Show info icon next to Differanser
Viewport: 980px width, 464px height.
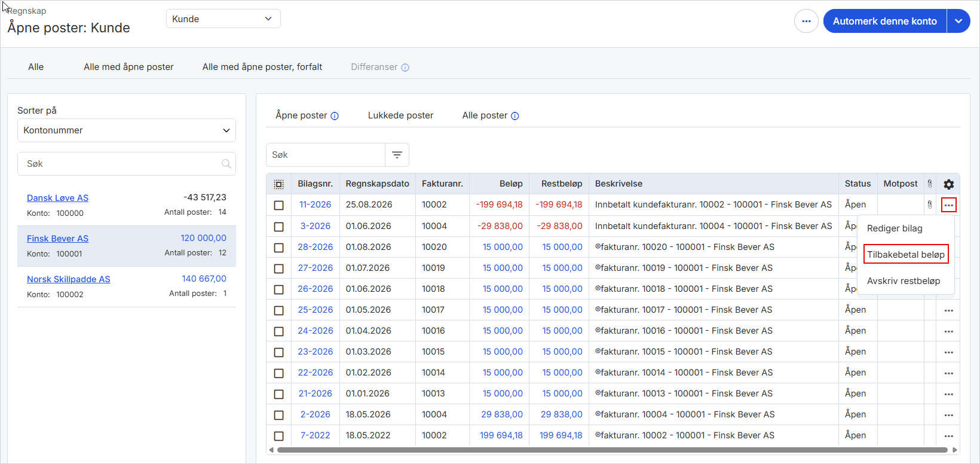point(405,68)
